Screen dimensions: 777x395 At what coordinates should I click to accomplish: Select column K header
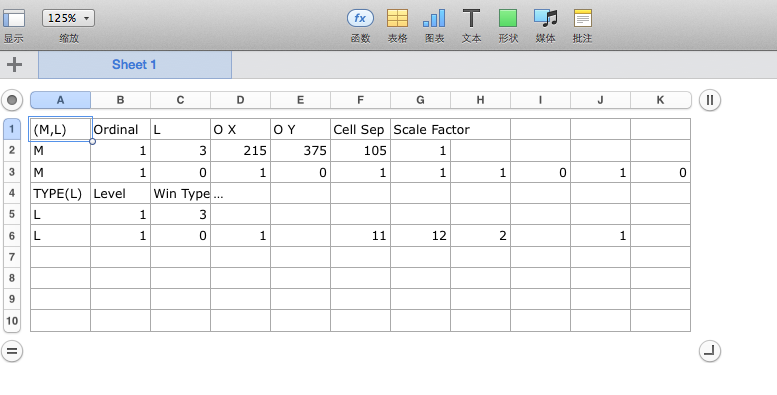tap(661, 100)
